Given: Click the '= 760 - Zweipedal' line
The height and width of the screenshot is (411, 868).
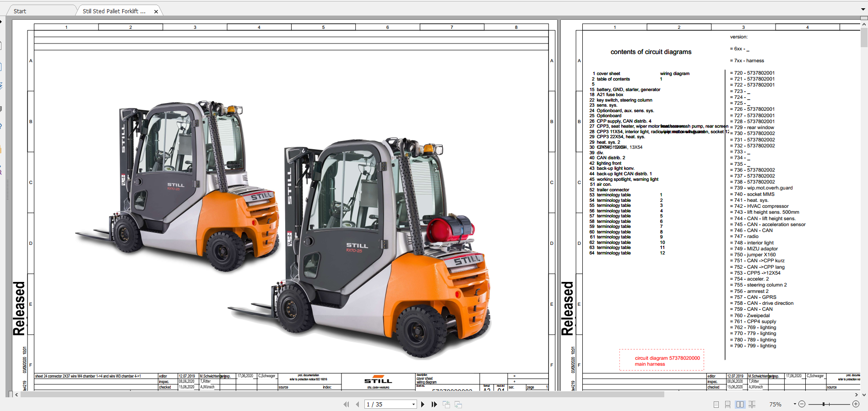Looking at the screenshot, I should pyautogui.click(x=750, y=316).
